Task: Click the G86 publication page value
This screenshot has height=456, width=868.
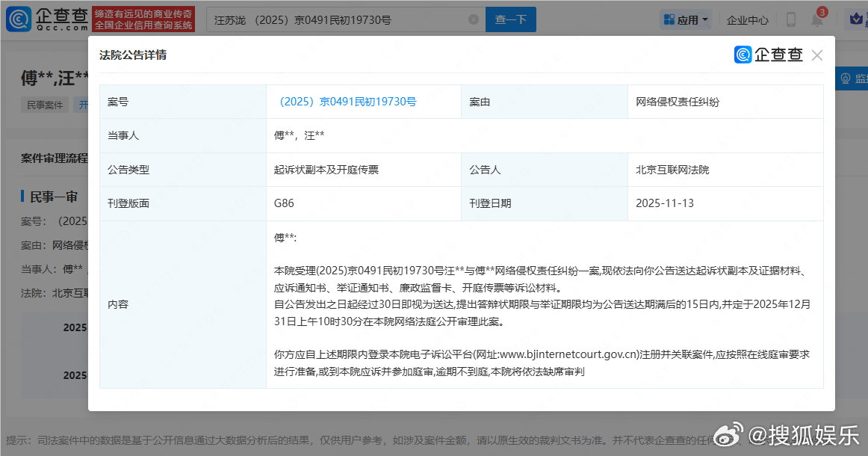Action: coord(284,203)
